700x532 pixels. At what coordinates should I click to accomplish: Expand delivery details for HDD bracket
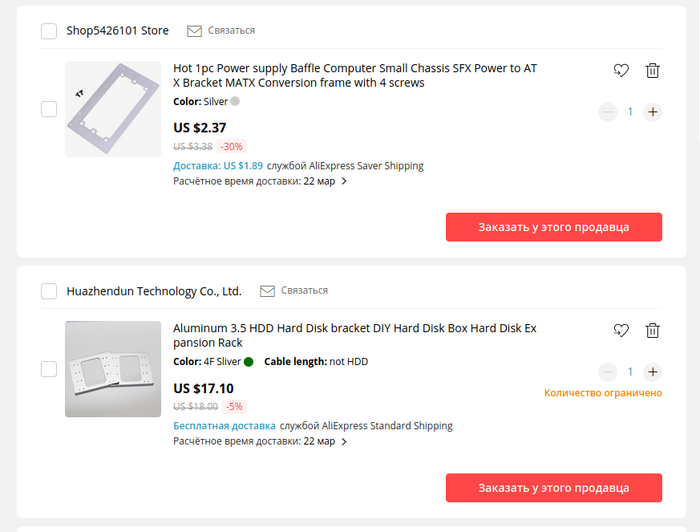[344, 442]
